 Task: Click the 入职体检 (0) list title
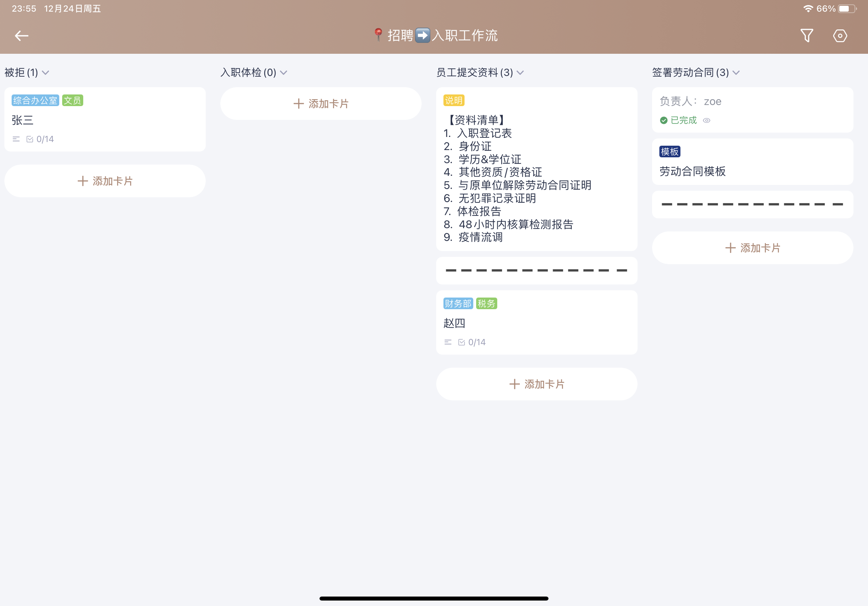[248, 73]
